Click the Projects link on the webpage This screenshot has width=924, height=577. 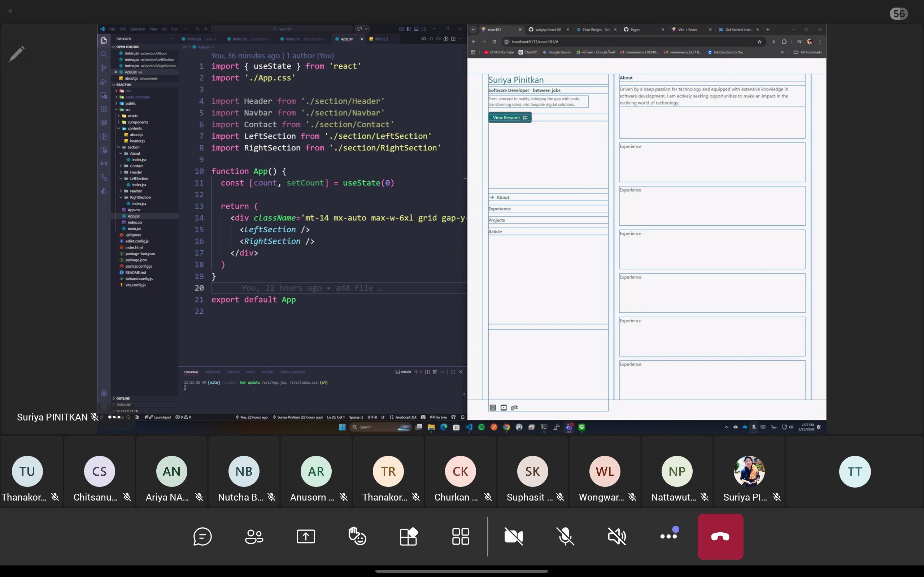tap(496, 220)
